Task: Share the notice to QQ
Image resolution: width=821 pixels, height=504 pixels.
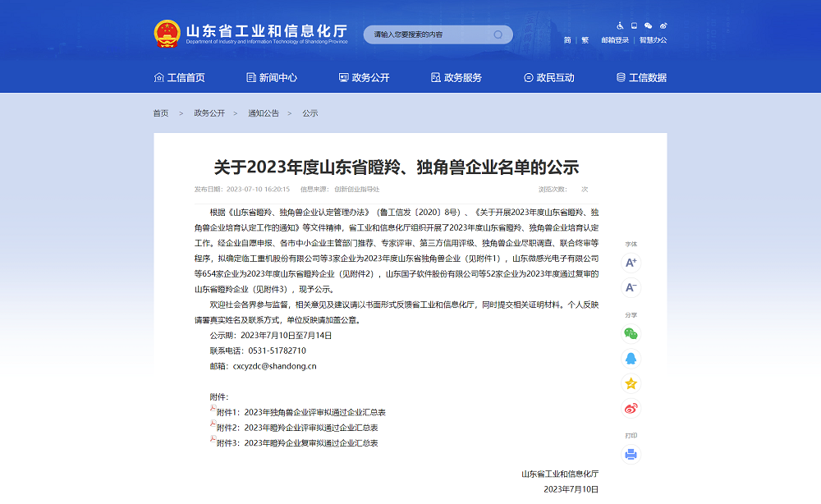Action: (x=631, y=359)
